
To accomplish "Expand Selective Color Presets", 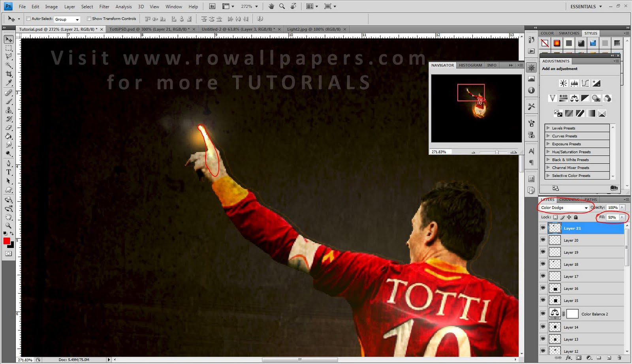I will pyautogui.click(x=548, y=175).
